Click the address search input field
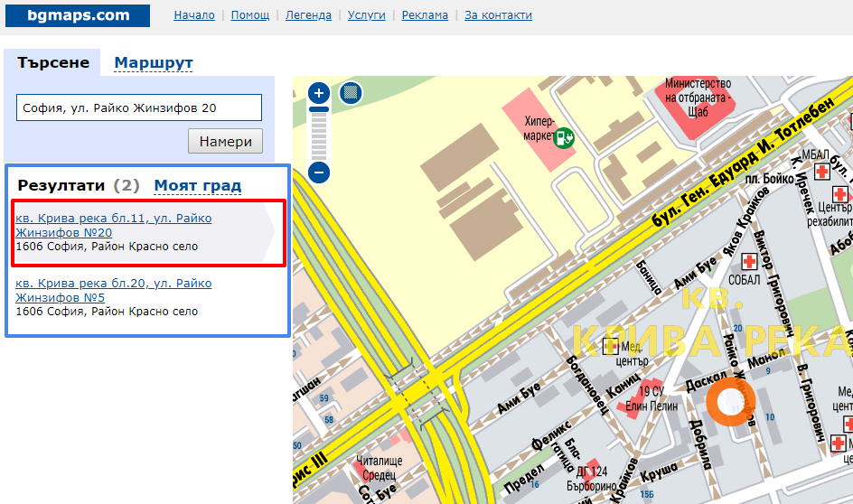The height and width of the screenshot is (504, 853). click(139, 107)
